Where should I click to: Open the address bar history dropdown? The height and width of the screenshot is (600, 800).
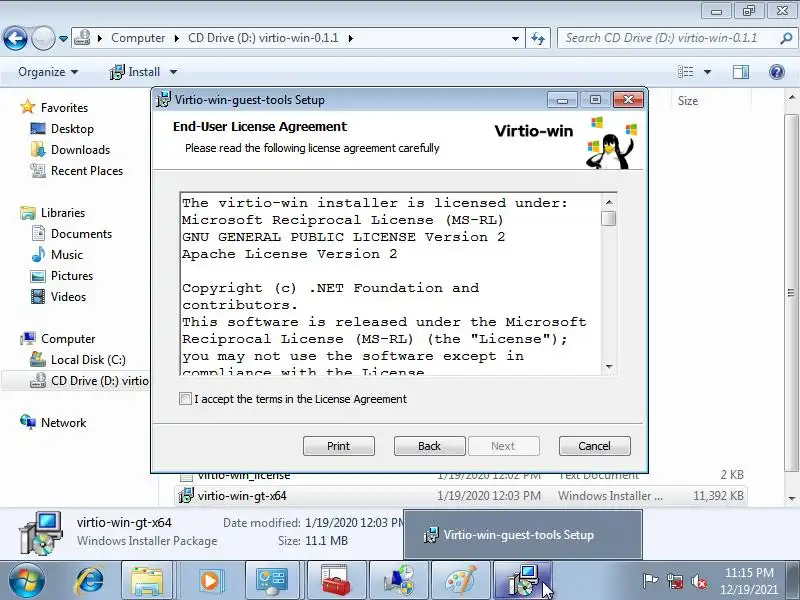coord(515,38)
